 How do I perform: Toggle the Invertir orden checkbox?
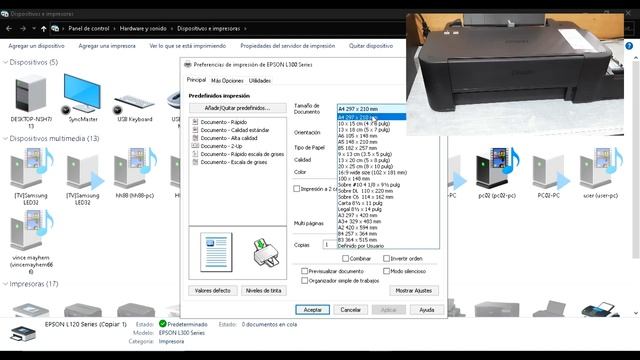(386, 258)
